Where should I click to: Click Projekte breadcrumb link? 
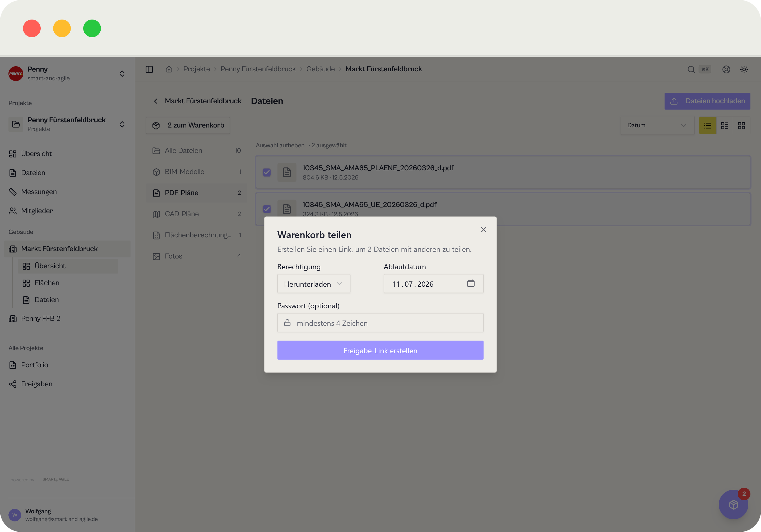197,69
